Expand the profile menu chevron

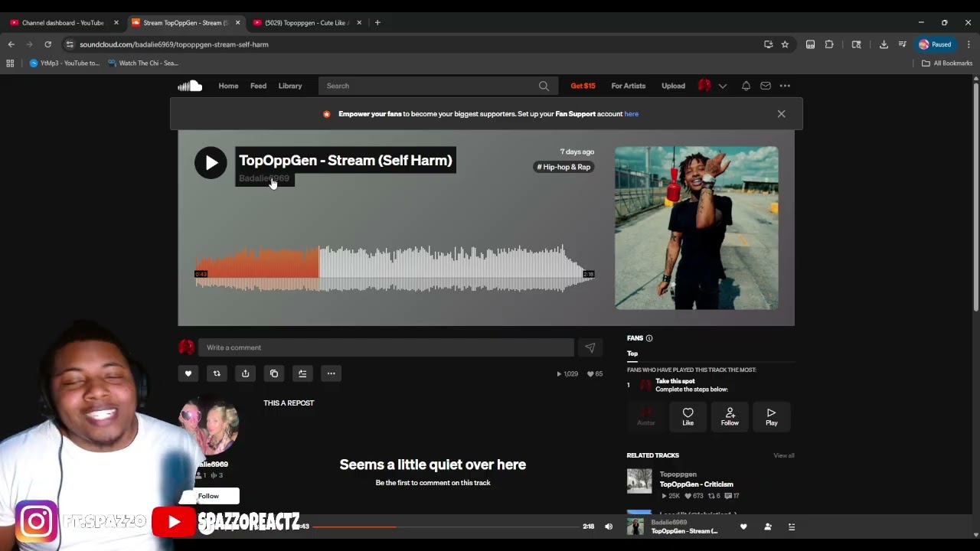tap(722, 86)
